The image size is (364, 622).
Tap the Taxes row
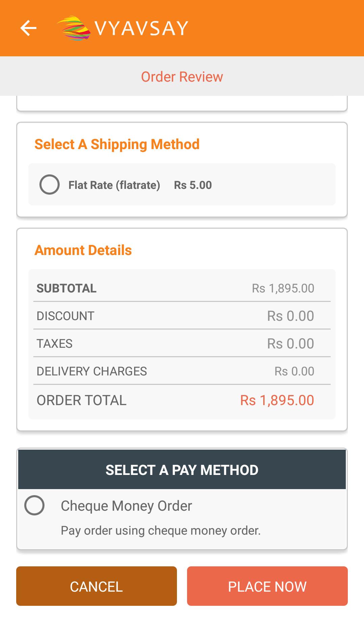click(182, 344)
